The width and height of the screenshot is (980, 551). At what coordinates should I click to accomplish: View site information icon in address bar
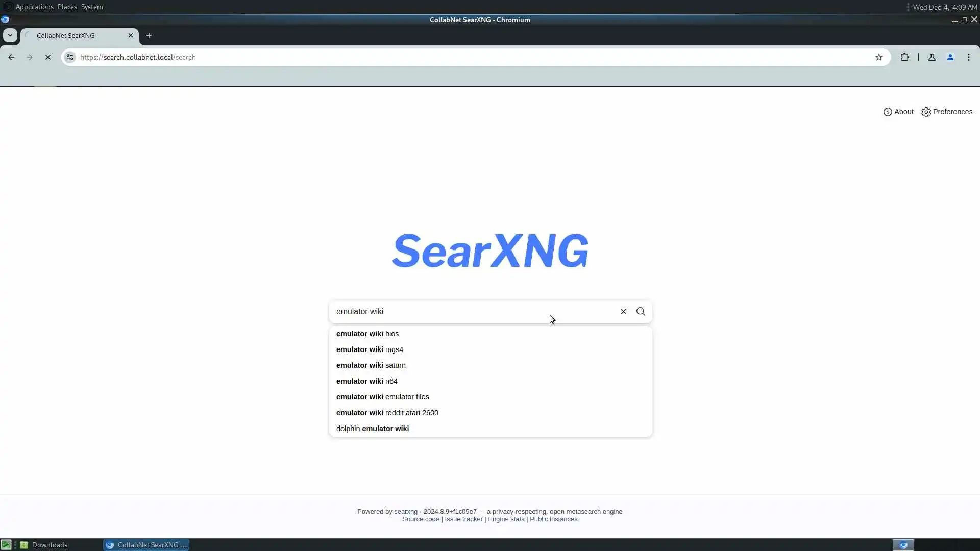70,57
